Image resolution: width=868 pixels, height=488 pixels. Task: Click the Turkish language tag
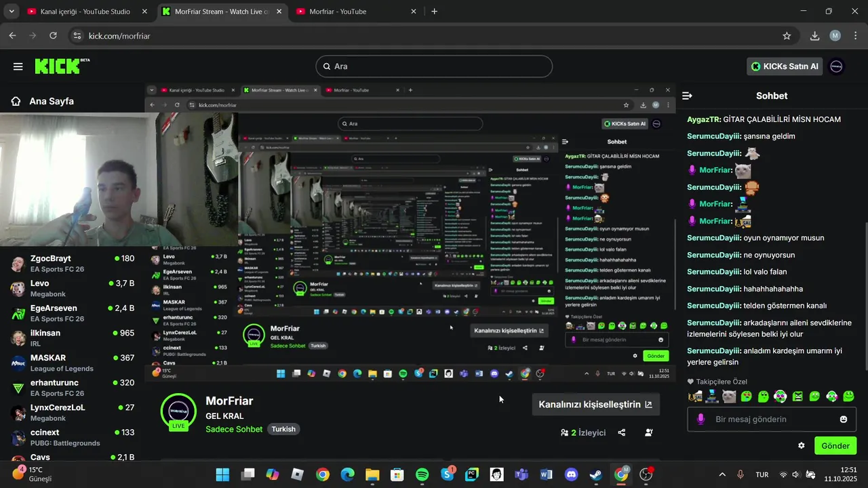283,429
